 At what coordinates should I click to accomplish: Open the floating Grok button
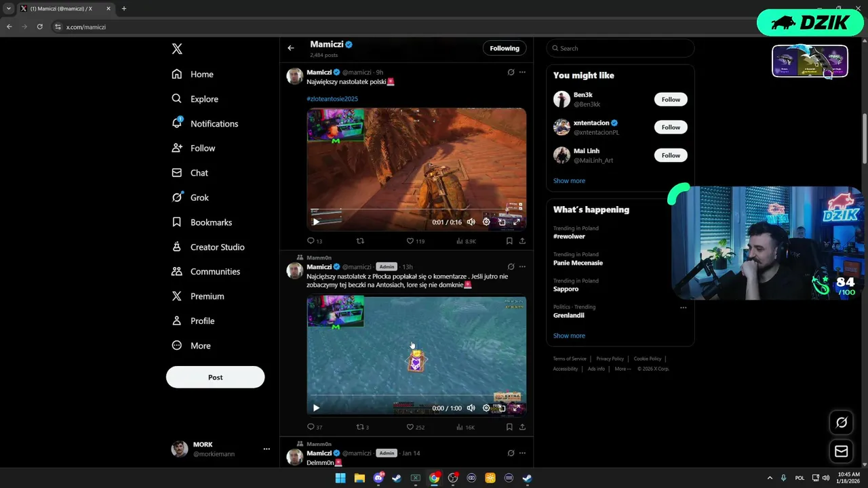click(x=842, y=422)
